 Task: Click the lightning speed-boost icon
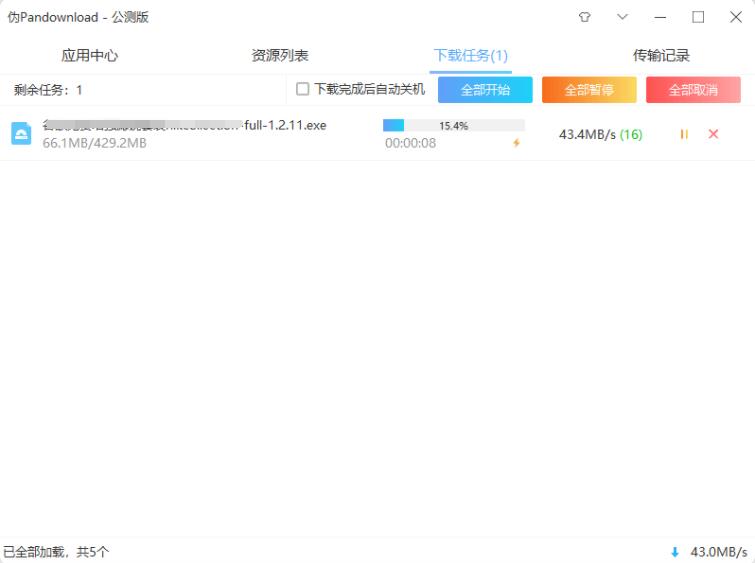pos(516,143)
